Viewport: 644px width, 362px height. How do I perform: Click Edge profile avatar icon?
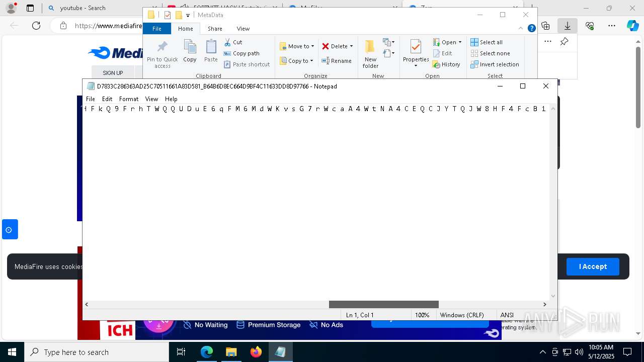(11, 8)
